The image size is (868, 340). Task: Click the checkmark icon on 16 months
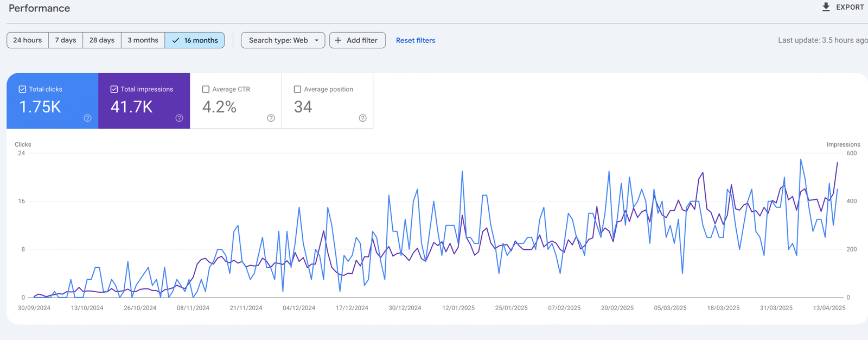[175, 40]
